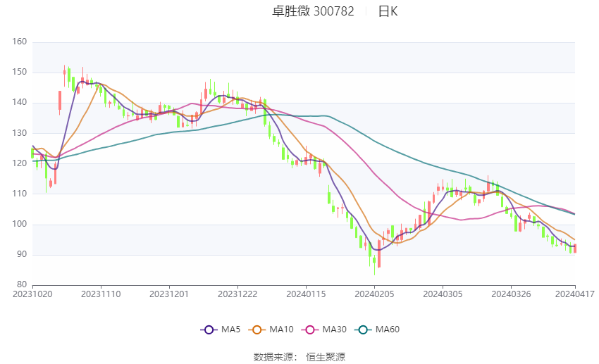Toggle the MA60 legend series
The image size is (599, 364).
377,330
